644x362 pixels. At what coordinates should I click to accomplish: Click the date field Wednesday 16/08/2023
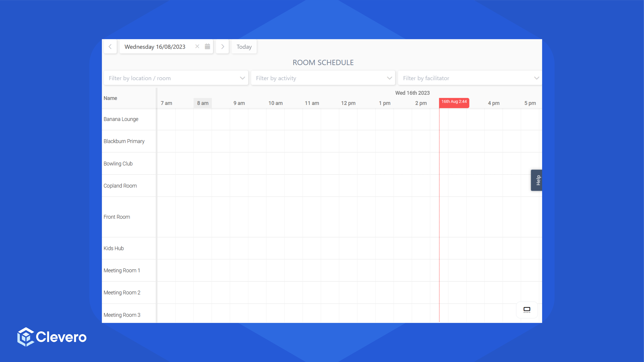pyautogui.click(x=155, y=47)
